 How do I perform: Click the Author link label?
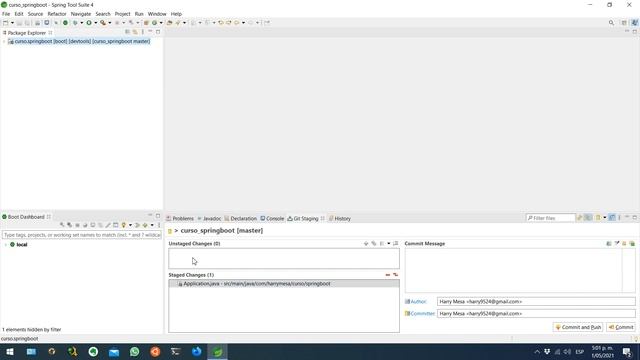click(x=418, y=302)
